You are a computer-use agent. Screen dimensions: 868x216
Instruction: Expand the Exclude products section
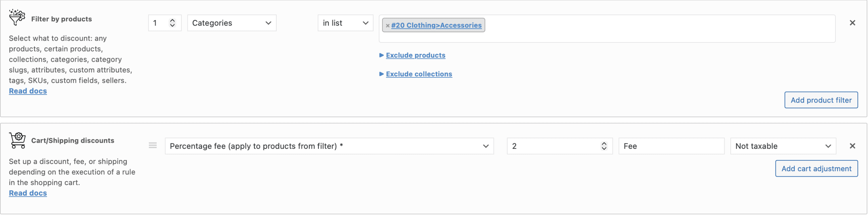coord(415,55)
